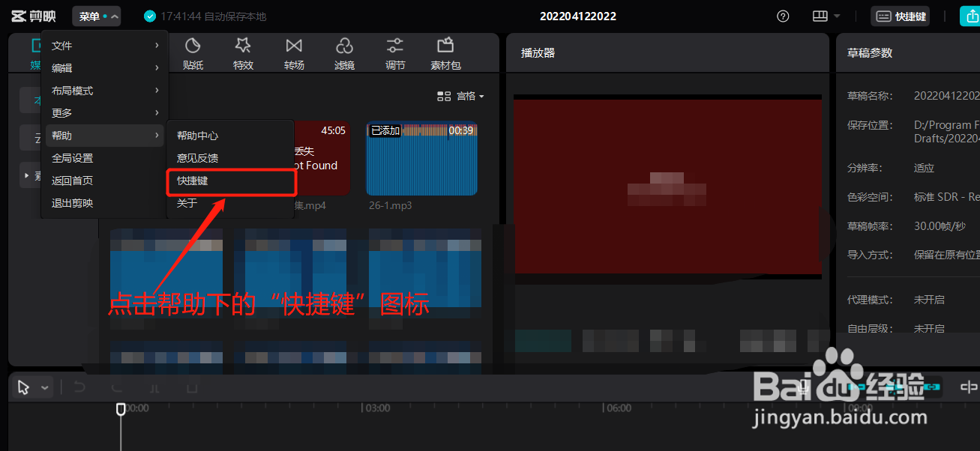Expand arrow on the 文件 menu row
Viewport: 980px width, 451px height.
click(157, 46)
